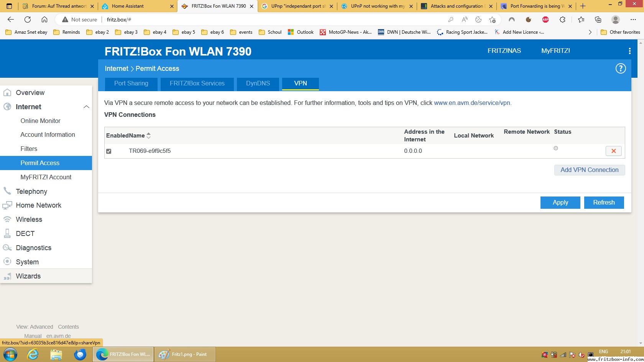The image size is (644, 362).
Task: Open Filters in sidebar
Action: click(x=29, y=149)
